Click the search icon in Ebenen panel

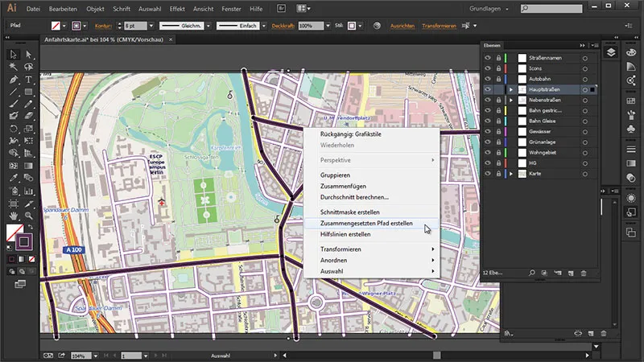click(x=532, y=273)
